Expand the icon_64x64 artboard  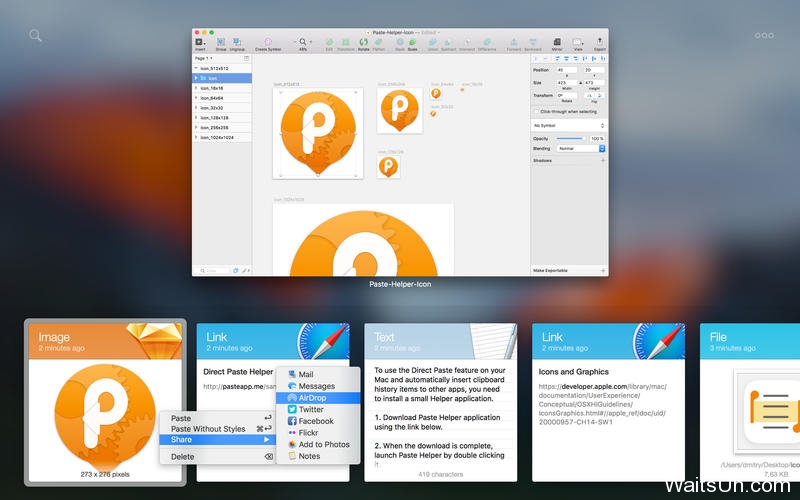(197, 98)
